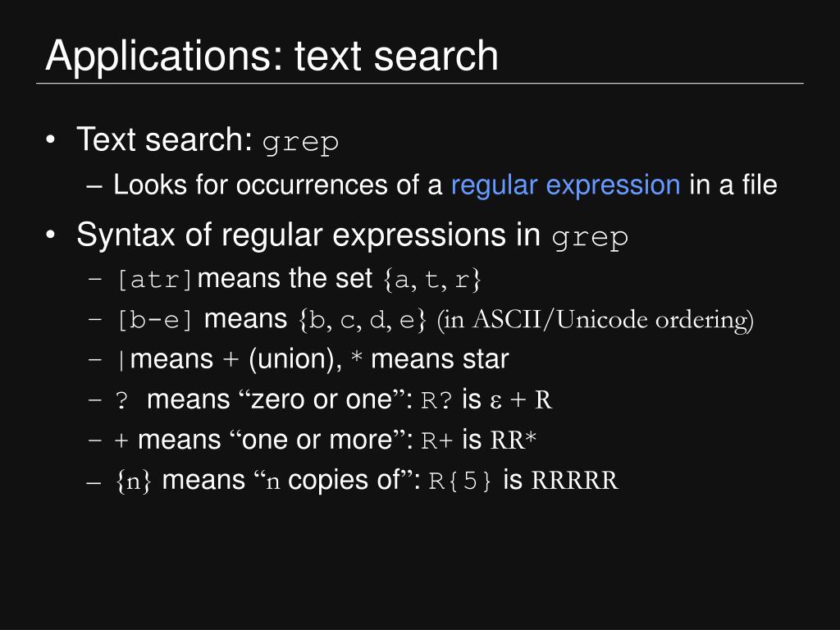Click '(in ASCII/Unicode ordering)' note
Screen dimensions: 840x630
(x=596, y=320)
